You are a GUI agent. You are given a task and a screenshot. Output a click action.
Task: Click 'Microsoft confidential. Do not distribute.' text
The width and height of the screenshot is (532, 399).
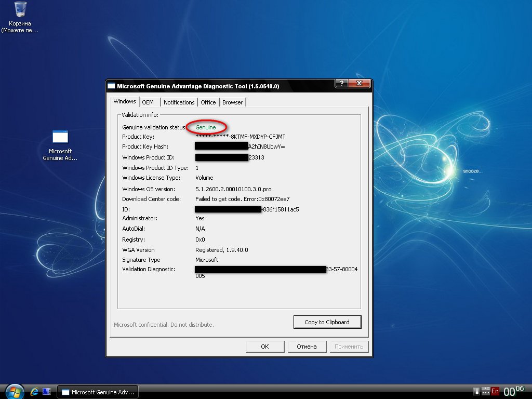[x=164, y=325]
